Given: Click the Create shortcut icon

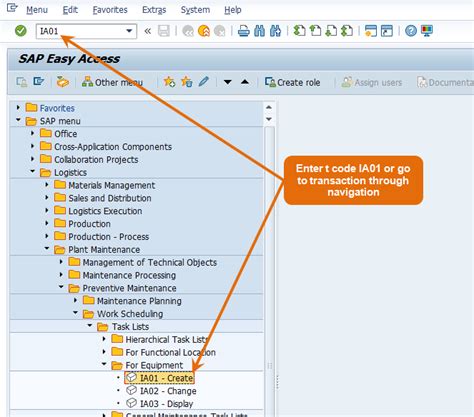Looking at the screenshot, I should point(387,31).
